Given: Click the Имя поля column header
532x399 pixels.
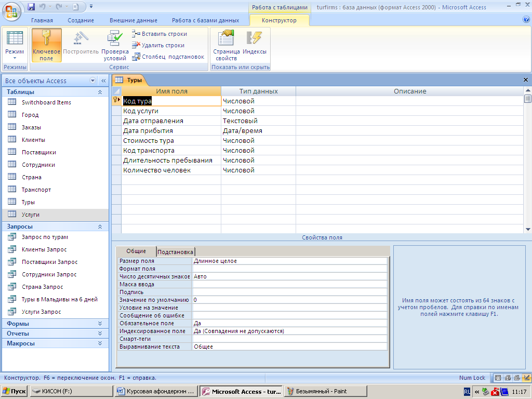Looking at the screenshot, I should [171, 91].
